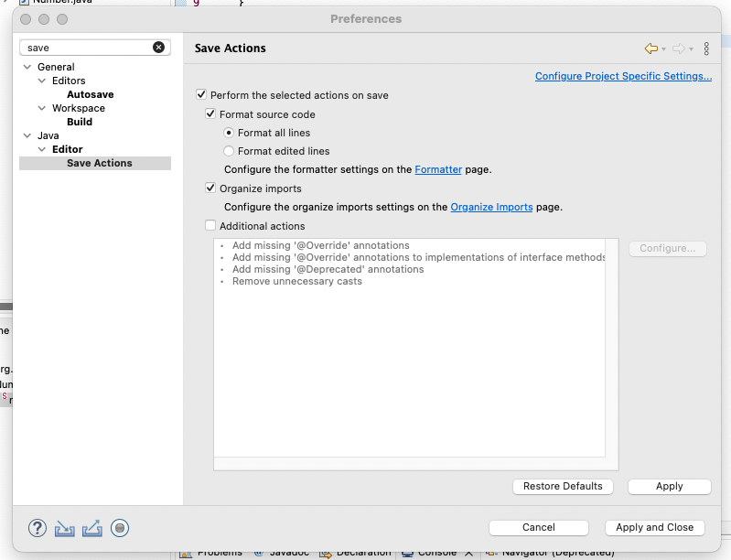Screen dimensions: 731x560
Task: Click Restore Defaults button
Action: (x=563, y=486)
